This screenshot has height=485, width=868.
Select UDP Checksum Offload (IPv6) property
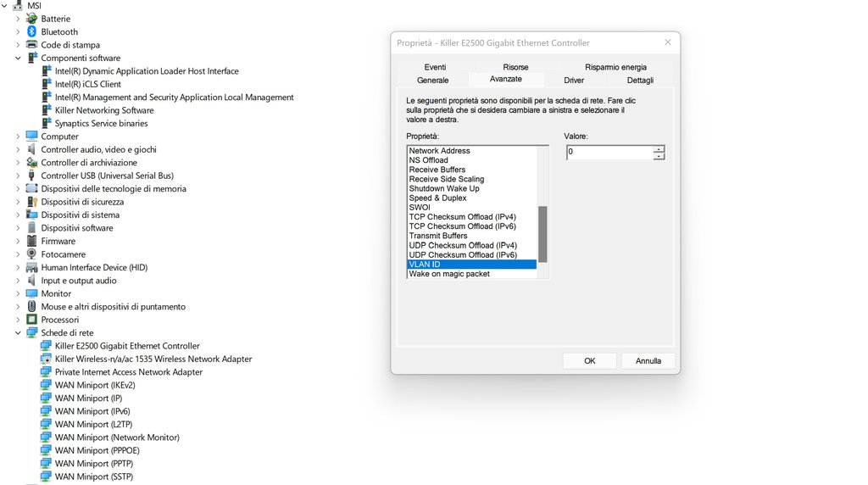tap(471, 254)
